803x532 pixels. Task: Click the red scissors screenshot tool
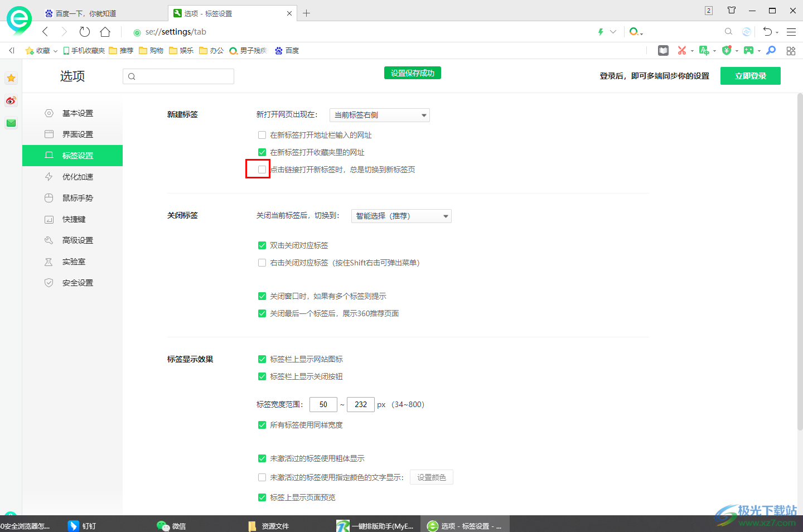click(681, 50)
